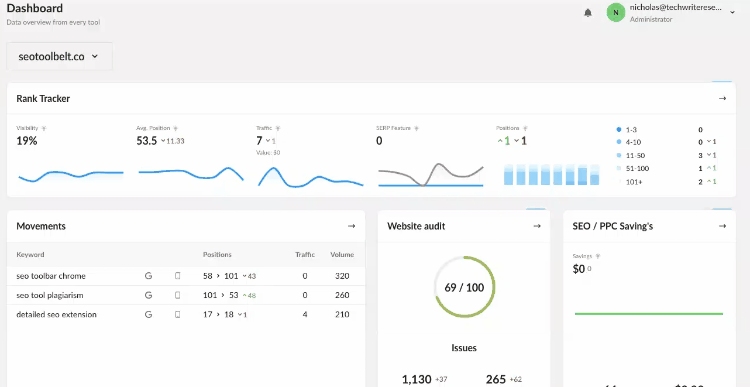The image size is (750, 387).
Task: Sort by the Traffic column header
Action: 305,254
